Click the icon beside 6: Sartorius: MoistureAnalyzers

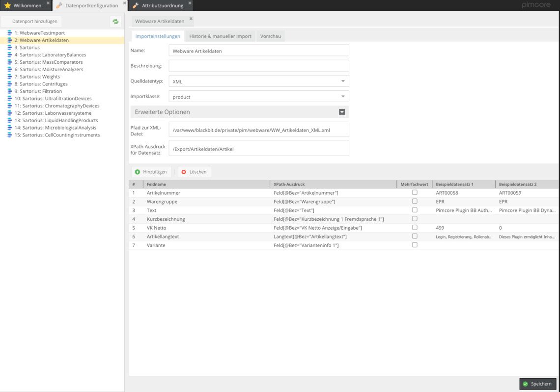10,69
